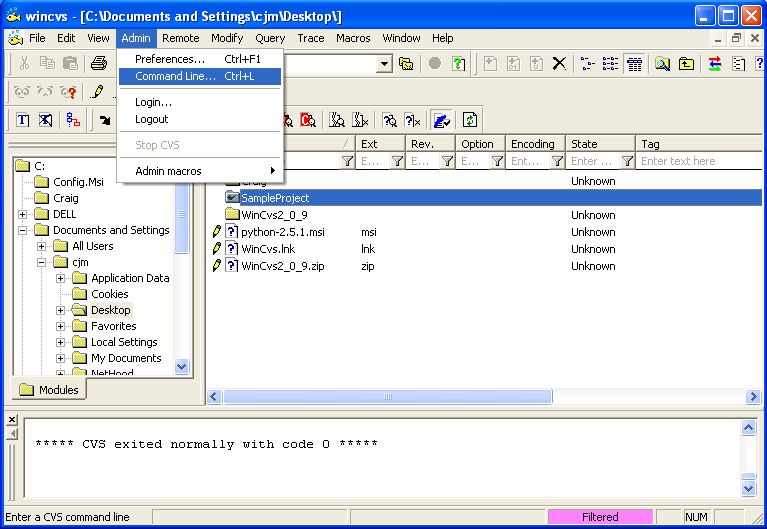Expand the DELL folder in the tree

tap(23, 214)
